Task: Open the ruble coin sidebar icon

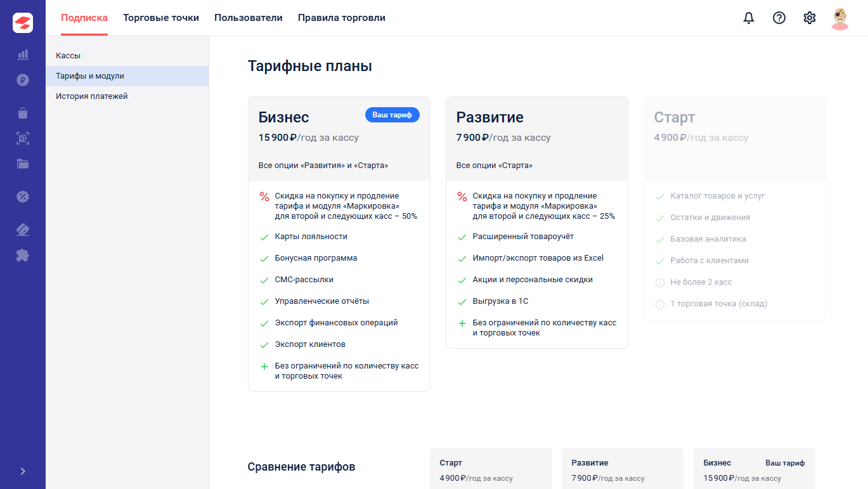Action: tap(23, 80)
